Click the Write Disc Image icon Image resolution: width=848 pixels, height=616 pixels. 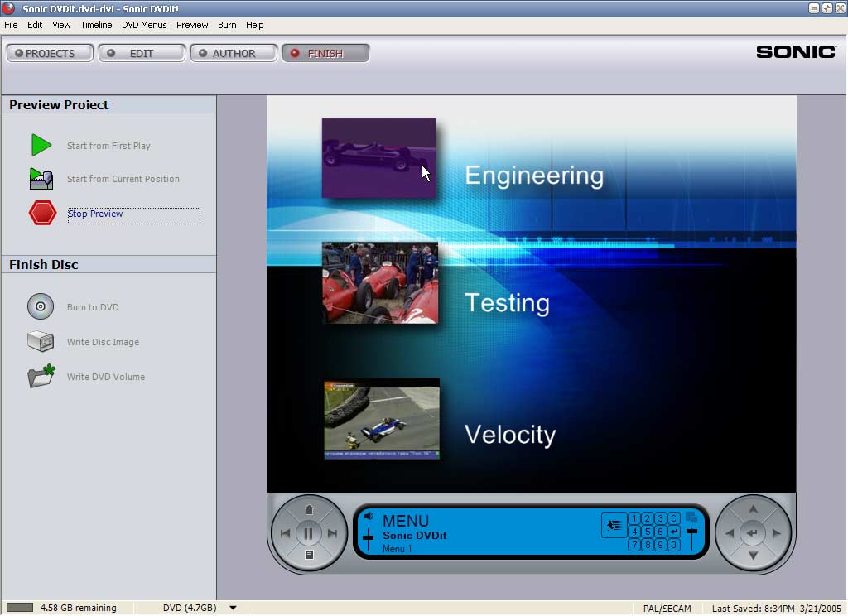point(41,342)
